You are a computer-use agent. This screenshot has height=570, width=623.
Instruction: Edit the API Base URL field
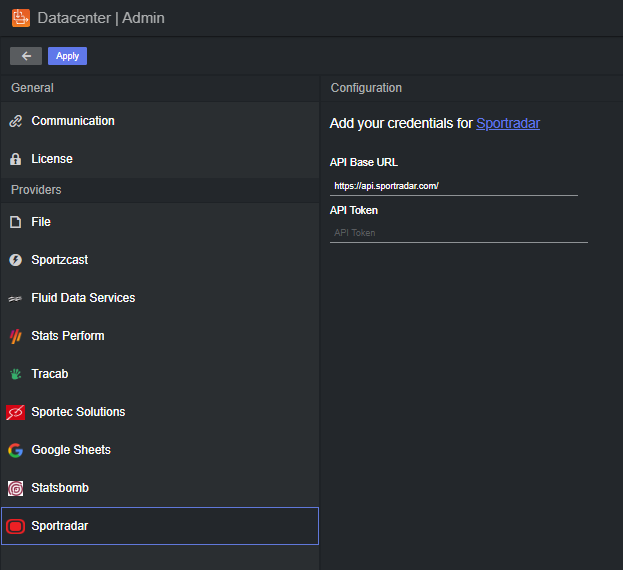[454, 186]
